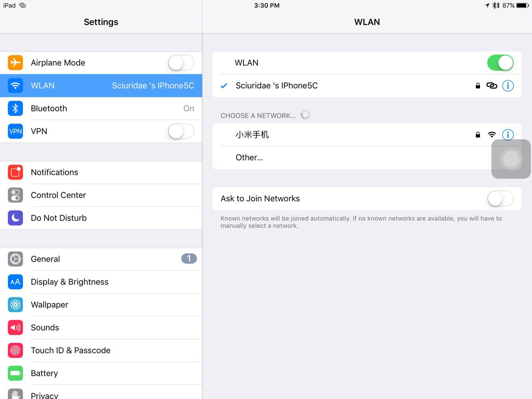Tap the General gear icon
Screen dimensions: 532x399
click(x=15, y=259)
